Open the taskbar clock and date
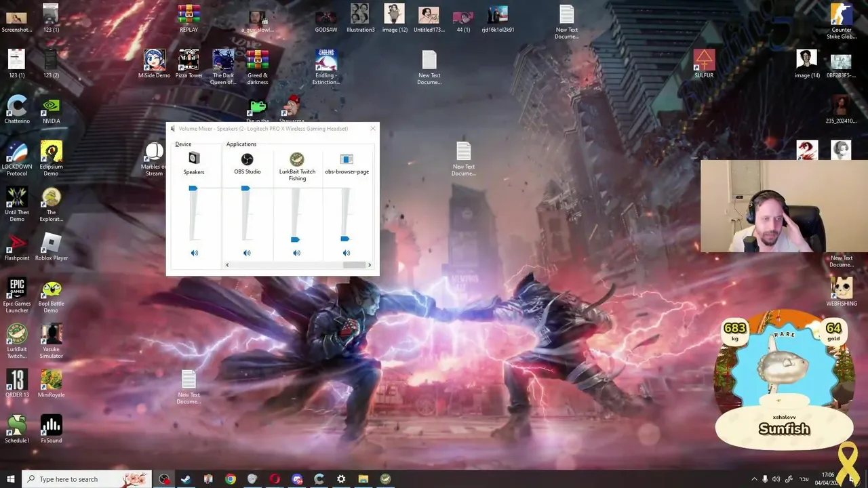The image size is (868, 488). (x=829, y=479)
